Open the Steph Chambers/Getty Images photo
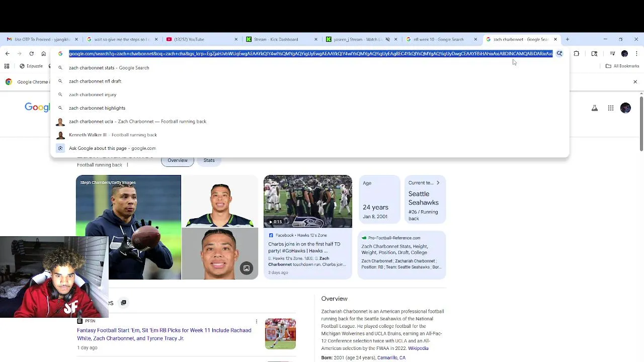Image resolution: width=644 pixels, height=362 pixels. tap(128, 227)
